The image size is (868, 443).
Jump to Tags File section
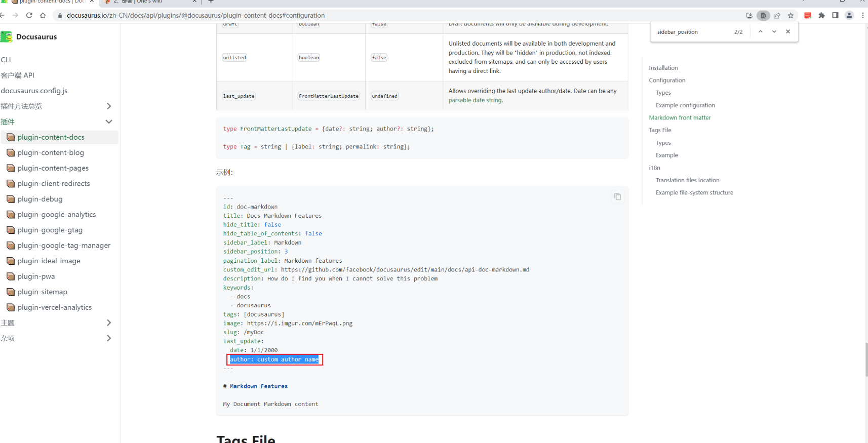click(x=660, y=130)
